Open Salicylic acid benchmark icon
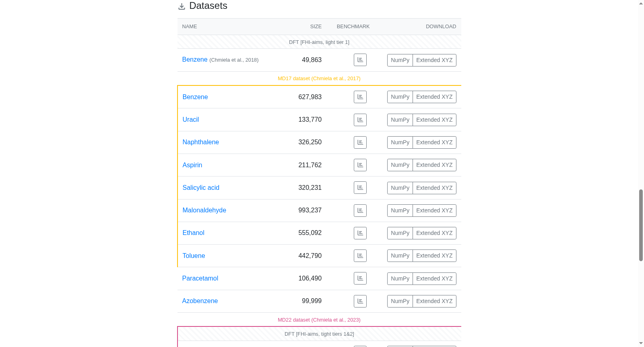 tap(360, 188)
